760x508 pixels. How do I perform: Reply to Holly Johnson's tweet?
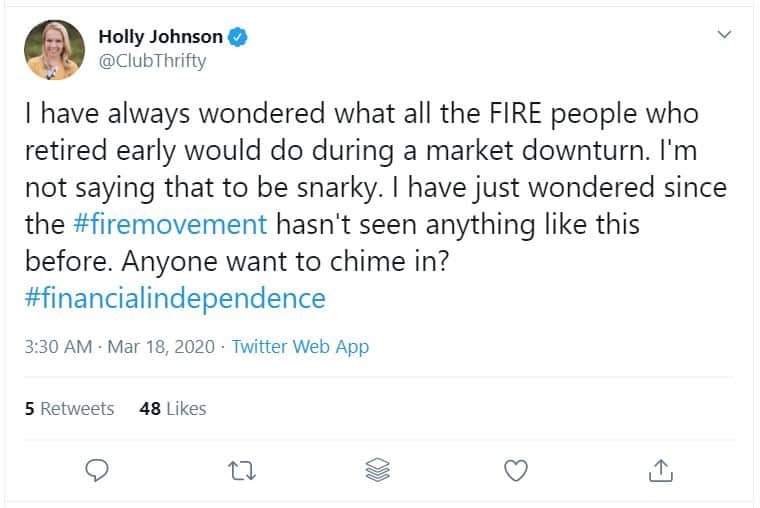point(97,468)
